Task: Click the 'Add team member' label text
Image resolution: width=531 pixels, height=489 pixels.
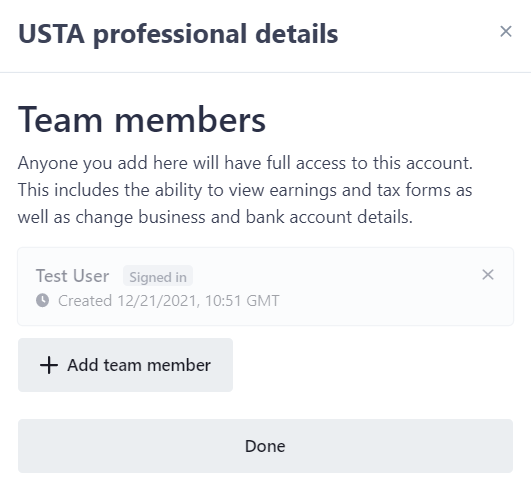Action: click(139, 365)
